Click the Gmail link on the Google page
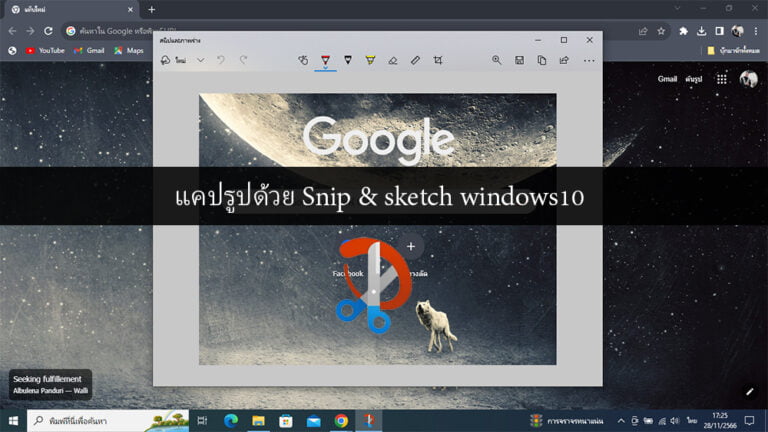The height and width of the screenshot is (432, 768). (667, 79)
